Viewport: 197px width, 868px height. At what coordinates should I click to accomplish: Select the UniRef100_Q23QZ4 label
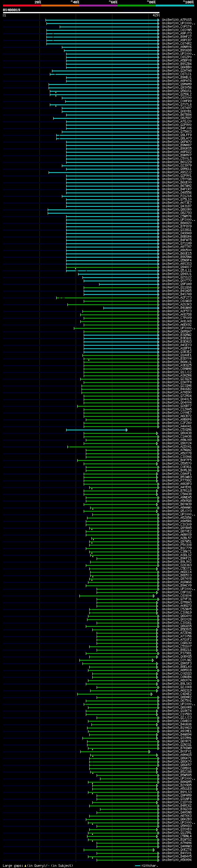coord(177,379)
